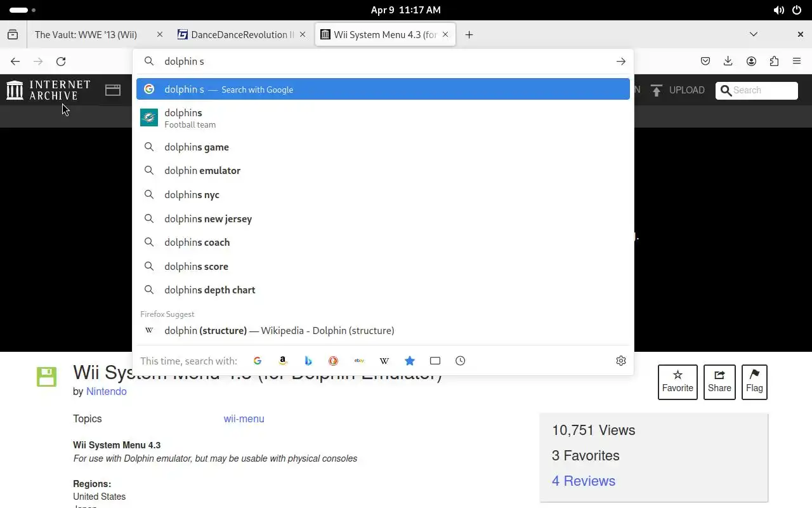Expand the list all tabs dropdown
Image resolution: width=812 pixels, height=508 pixels.
click(x=754, y=34)
